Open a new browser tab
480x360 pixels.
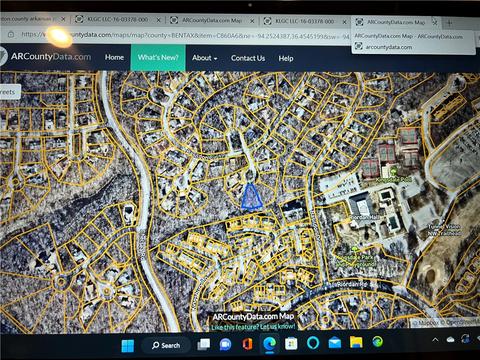pyautogui.click(x=450, y=23)
